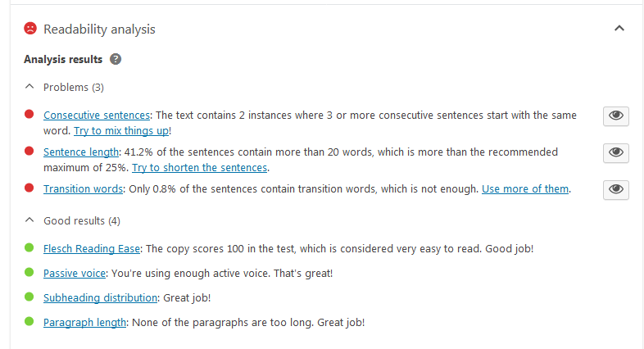
Task: Click the Readability analysis heading text
Action: 99,29
